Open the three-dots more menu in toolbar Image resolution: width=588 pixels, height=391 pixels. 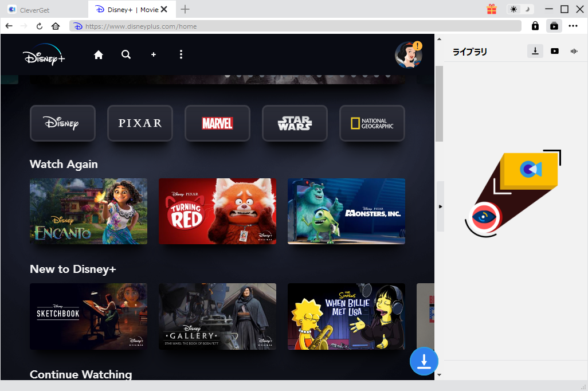pos(573,26)
